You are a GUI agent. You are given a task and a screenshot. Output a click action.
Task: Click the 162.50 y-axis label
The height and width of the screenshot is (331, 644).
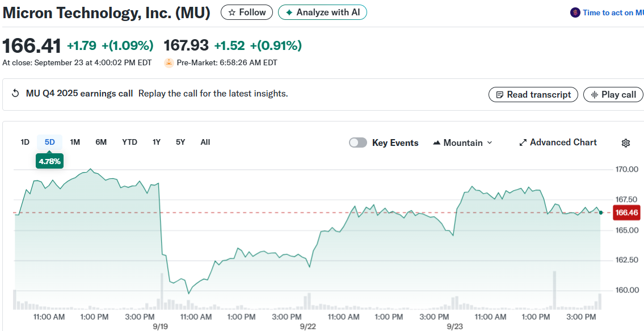point(626,260)
